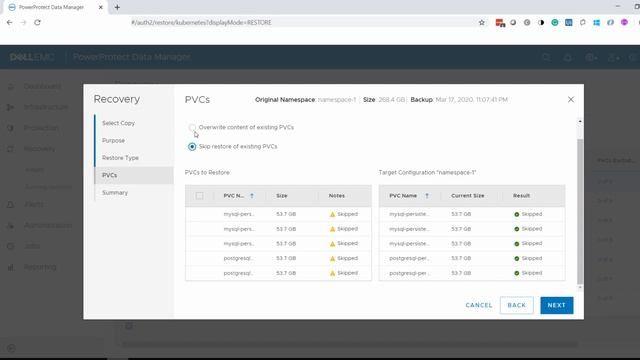The width and height of the screenshot is (640, 360).
Task: Click the red browser extension icon
Action: (500, 23)
